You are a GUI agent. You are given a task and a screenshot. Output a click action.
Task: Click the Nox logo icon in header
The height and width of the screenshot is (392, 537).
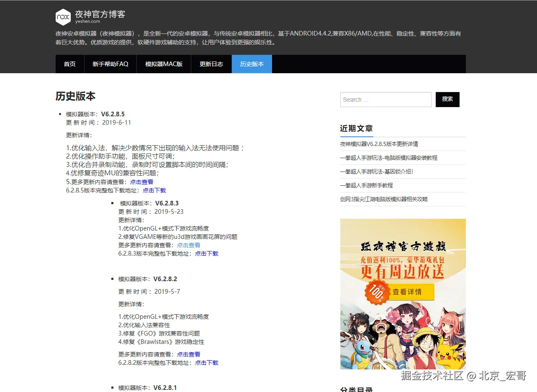point(63,17)
